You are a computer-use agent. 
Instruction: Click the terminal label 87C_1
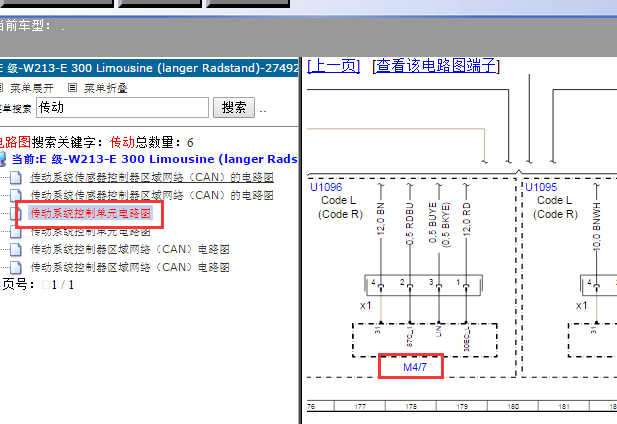410,336
